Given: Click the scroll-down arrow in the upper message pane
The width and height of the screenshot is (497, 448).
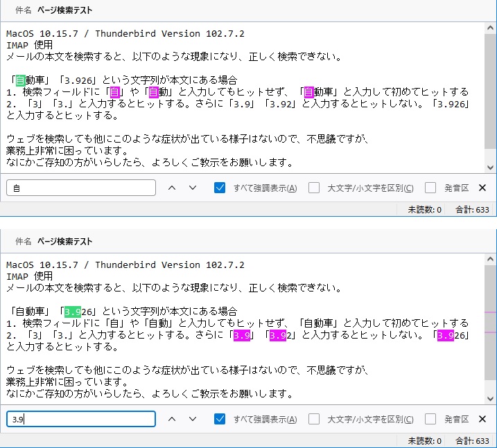Looking at the screenshot, I should pyautogui.click(x=491, y=168).
